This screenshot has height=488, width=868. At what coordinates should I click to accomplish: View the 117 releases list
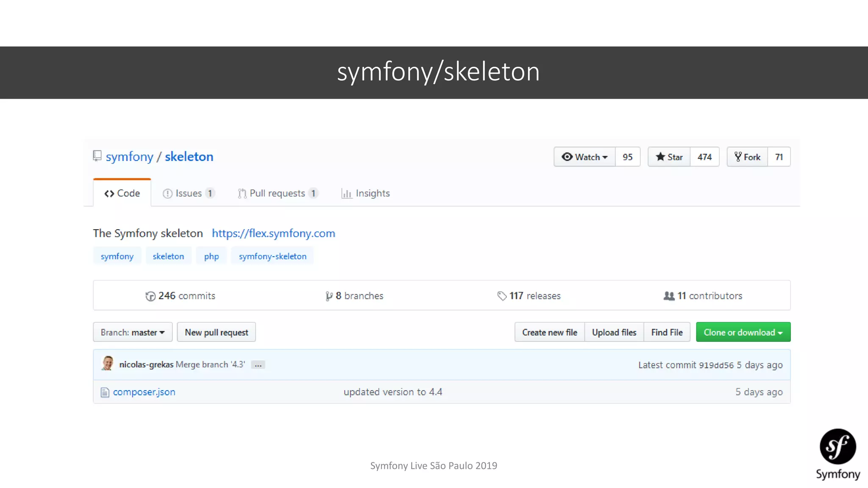pos(529,296)
